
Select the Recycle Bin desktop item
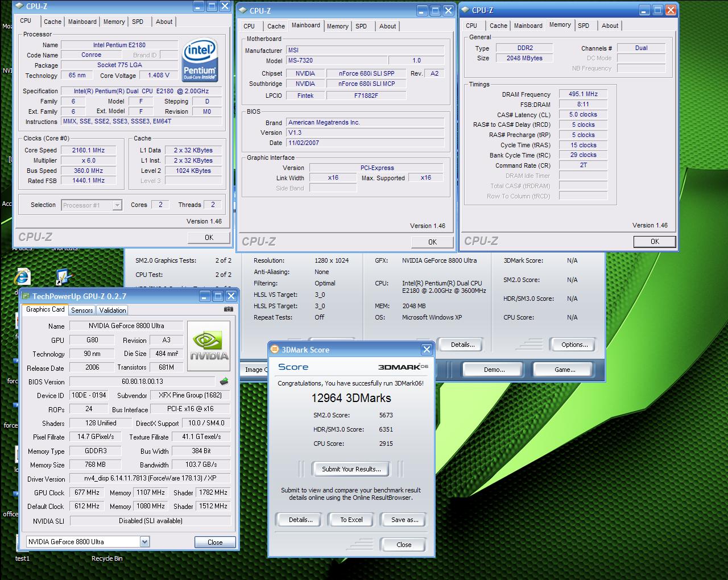107,558
